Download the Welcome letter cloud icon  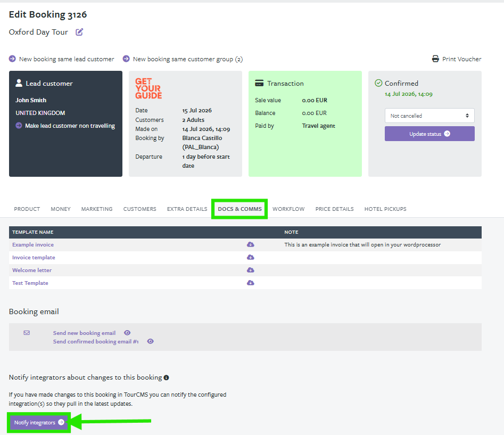point(250,270)
